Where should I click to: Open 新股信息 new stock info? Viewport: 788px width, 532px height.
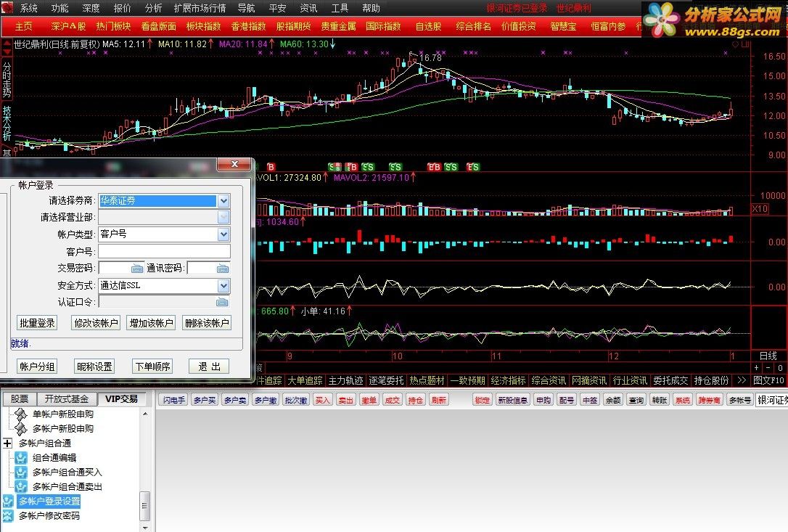click(x=512, y=400)
